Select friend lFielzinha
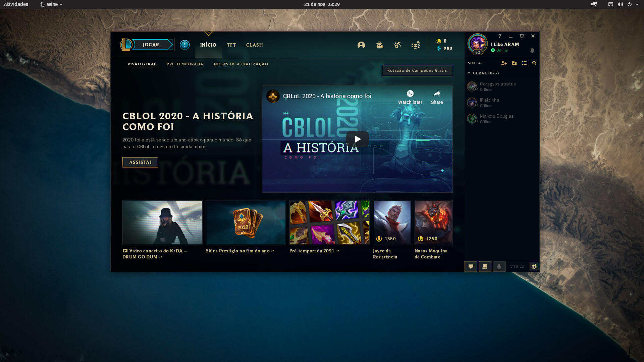Image resolution: width=644 pixels, height=362 pixels. pos(502,103)
